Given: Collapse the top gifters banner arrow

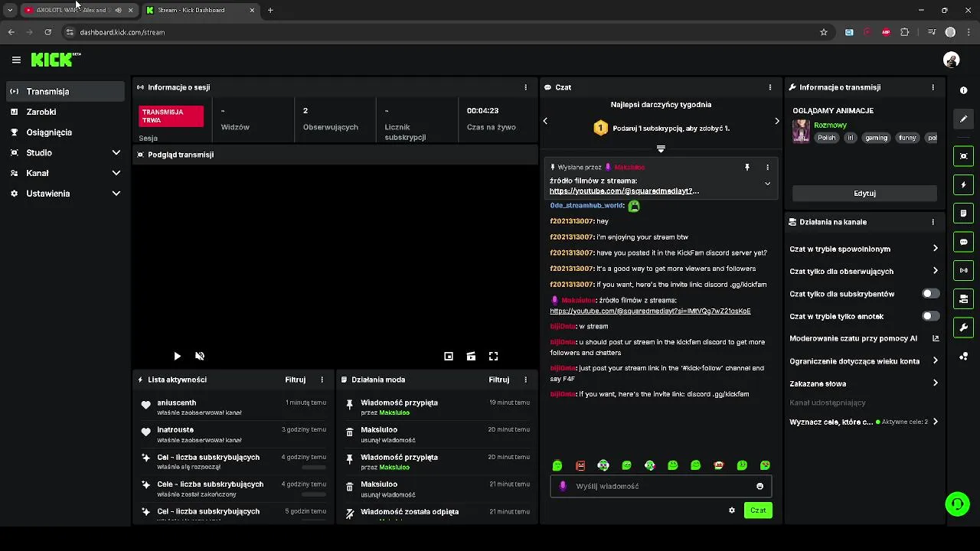Looking at the screenshot, I should click(661, 148).
